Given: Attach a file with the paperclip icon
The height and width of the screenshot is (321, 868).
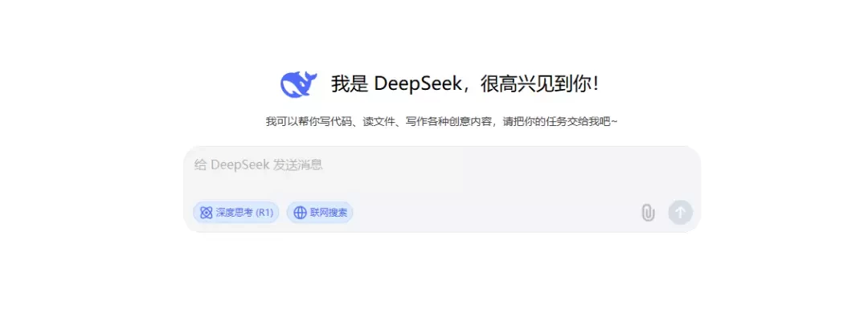Looking at the screenshot, I should tap(648, 213).
